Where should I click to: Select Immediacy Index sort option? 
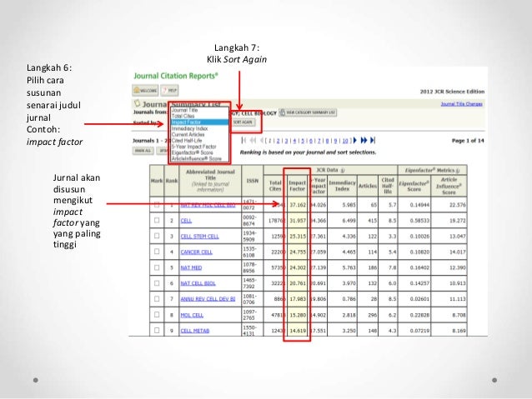click(x=199, y=128)
